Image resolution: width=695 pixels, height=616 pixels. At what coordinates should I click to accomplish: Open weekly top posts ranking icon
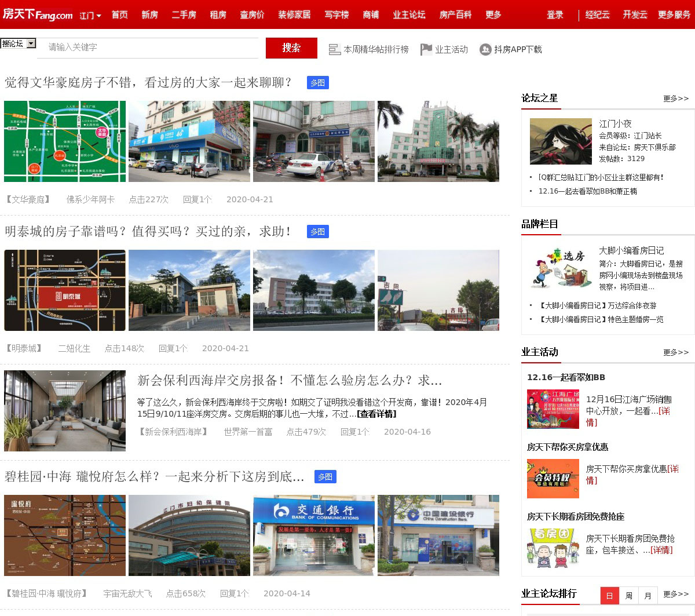[x=334, y=50]
